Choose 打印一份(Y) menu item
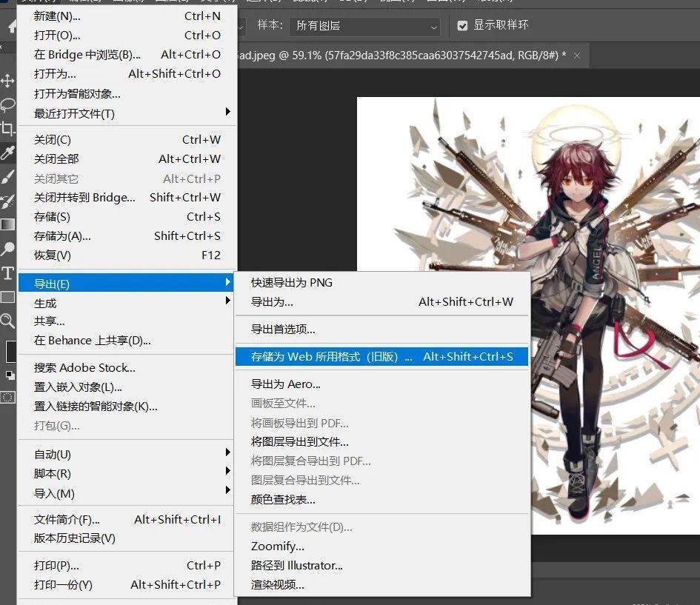700x605 pixels. tap(127, 584)
